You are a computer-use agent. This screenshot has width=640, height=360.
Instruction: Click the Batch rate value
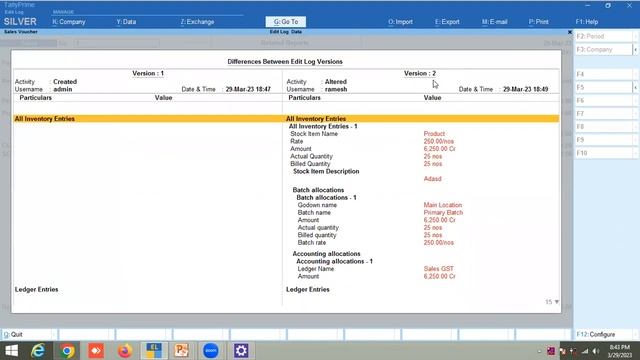tap(438, 242)
